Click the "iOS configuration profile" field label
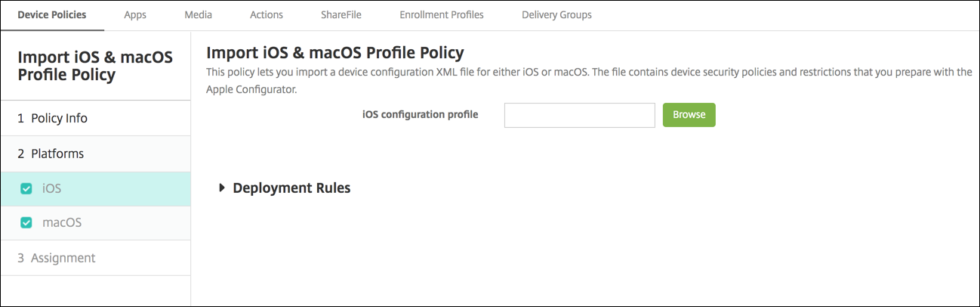The width and height of the screenshot is (980, 307). coord(421,115)
